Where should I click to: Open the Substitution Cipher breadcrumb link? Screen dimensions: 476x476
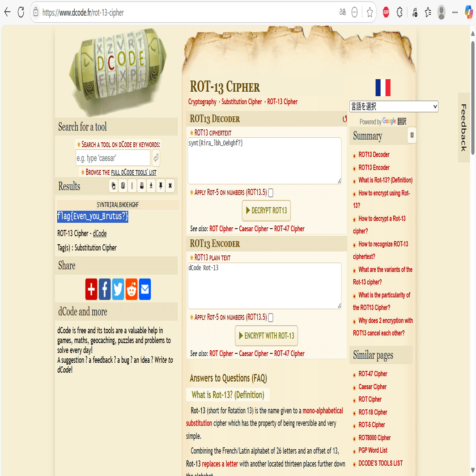242,102
